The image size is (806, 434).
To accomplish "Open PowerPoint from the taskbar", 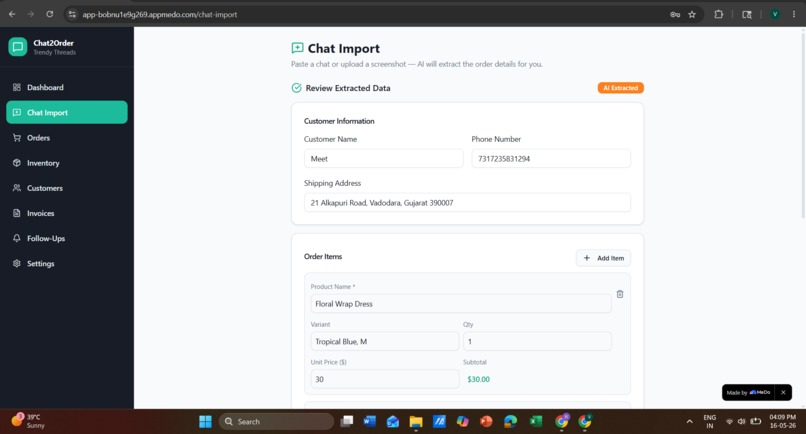I will tap(486, 422).
